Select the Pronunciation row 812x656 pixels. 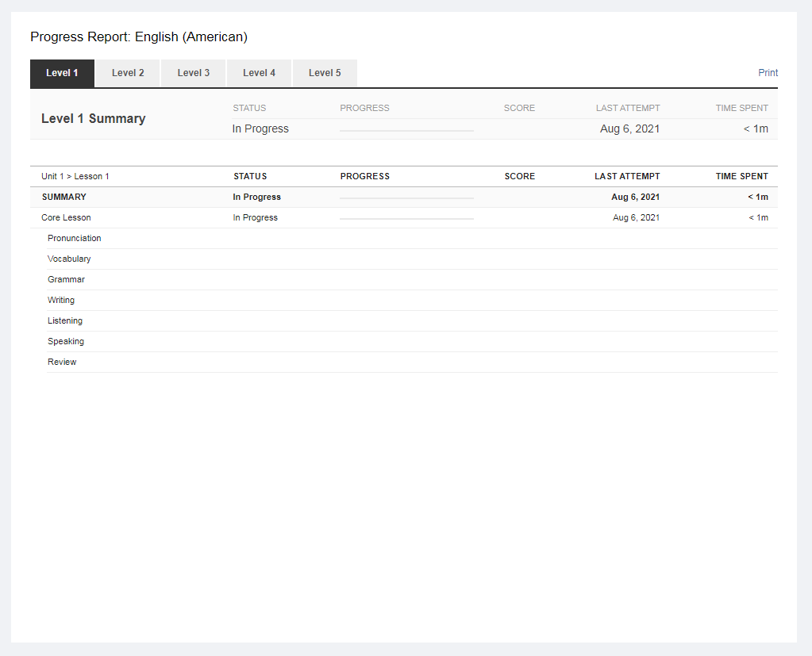coord(75,239)
